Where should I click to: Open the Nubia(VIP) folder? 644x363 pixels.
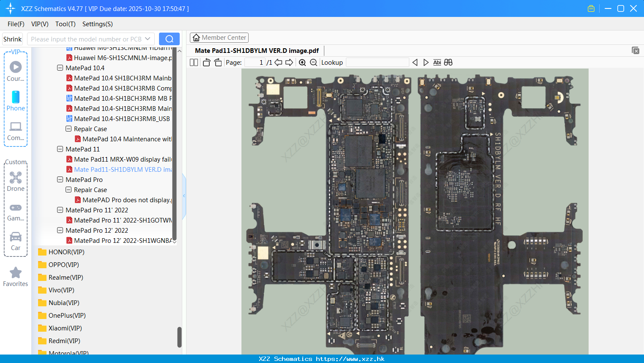59,302
